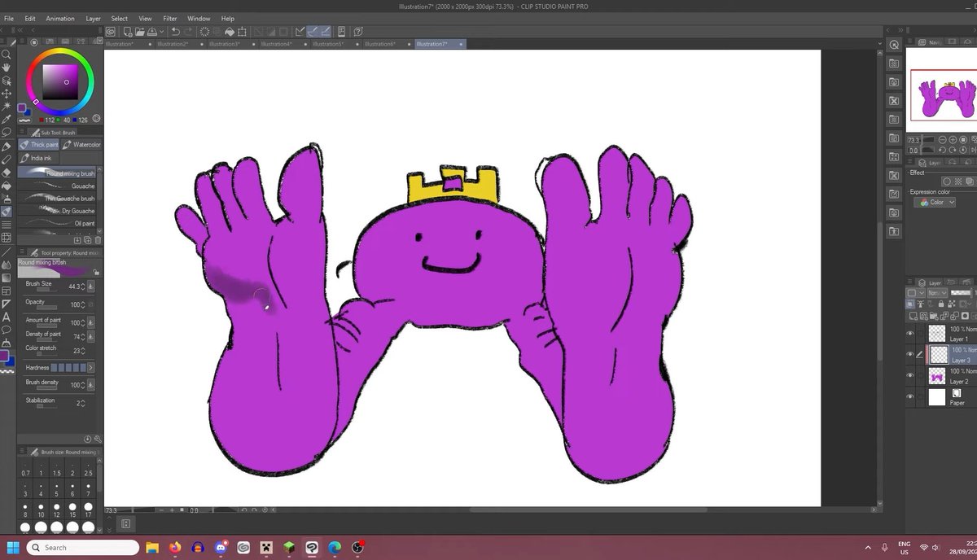Toggle Snap to Ruler in command bar
Screen dimensions: 977x560
[300, 31]
